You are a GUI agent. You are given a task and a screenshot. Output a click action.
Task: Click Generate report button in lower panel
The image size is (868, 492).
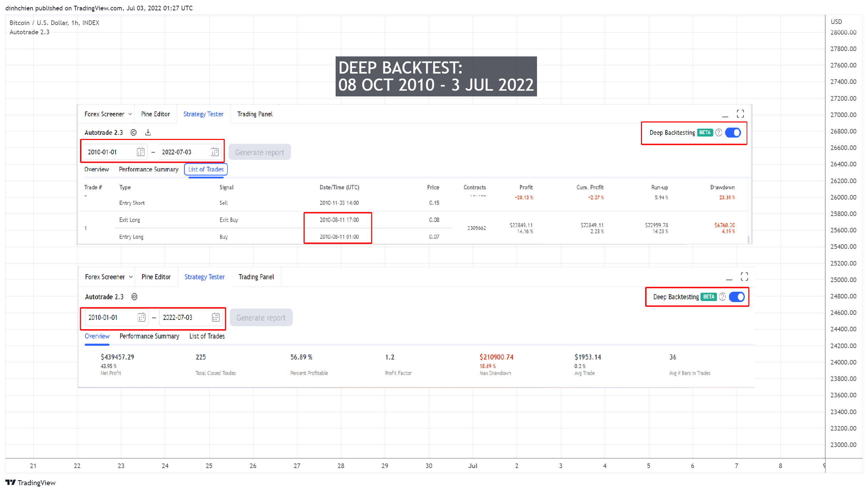[x=261, y=317]
